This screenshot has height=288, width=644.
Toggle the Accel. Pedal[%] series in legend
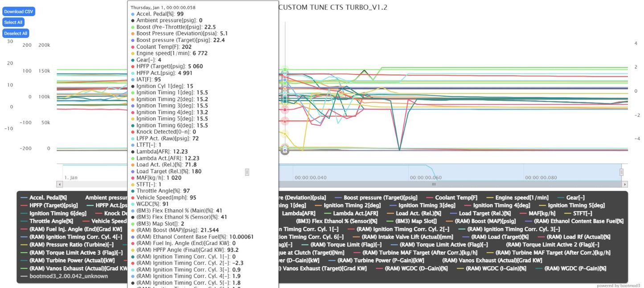point(48,197)
